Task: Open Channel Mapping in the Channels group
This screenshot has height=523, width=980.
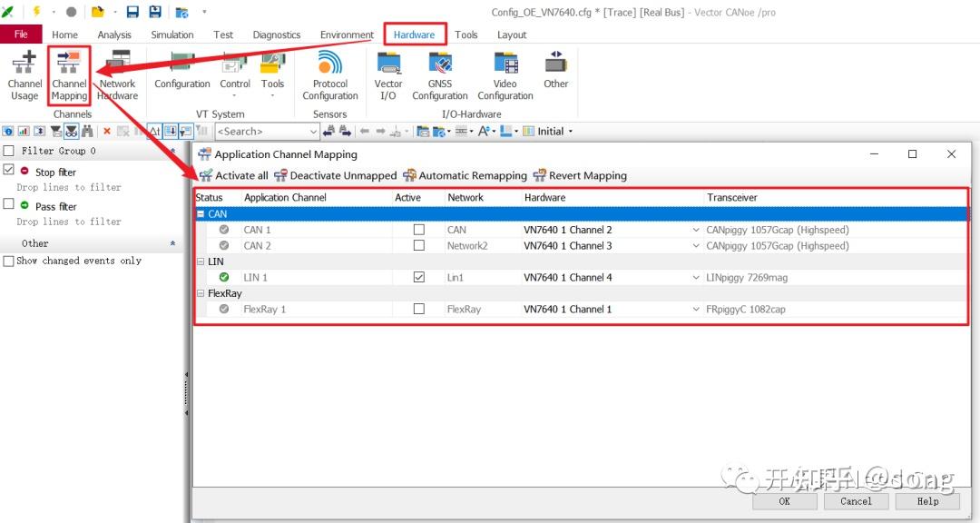Action: (x=69, y=76)
